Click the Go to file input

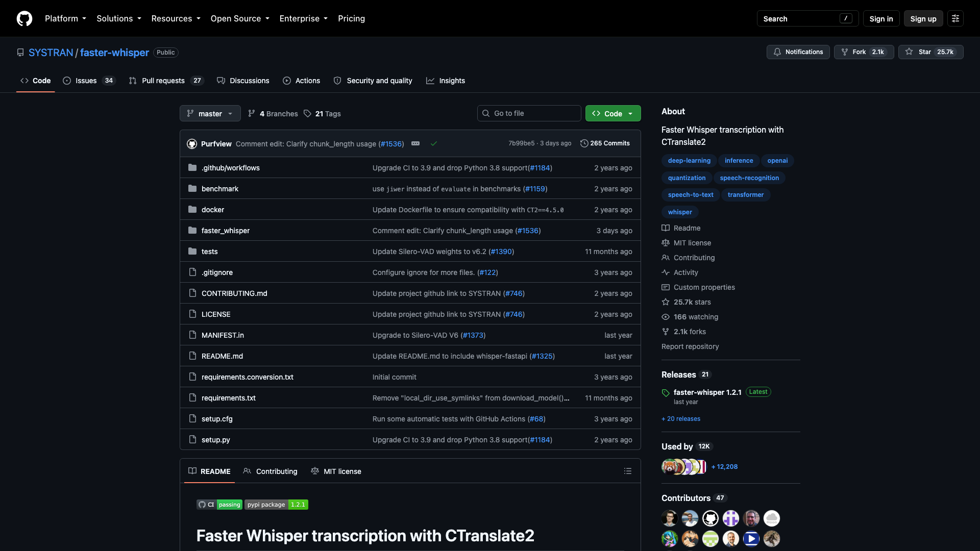529,113
